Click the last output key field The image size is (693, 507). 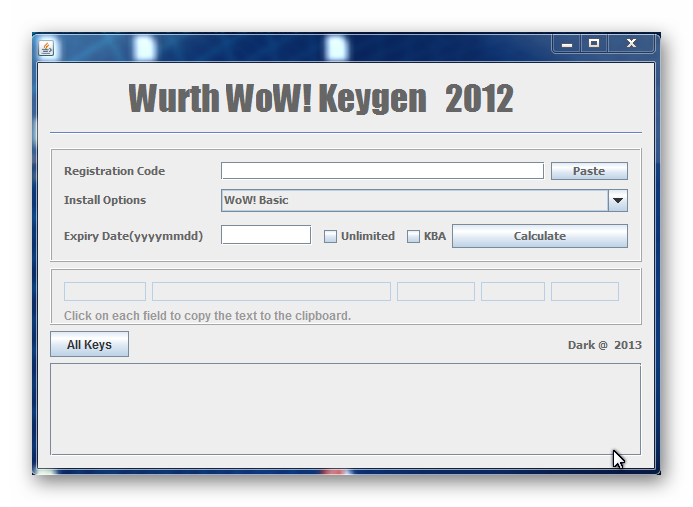pyautogui.click(x=585, y=292)
